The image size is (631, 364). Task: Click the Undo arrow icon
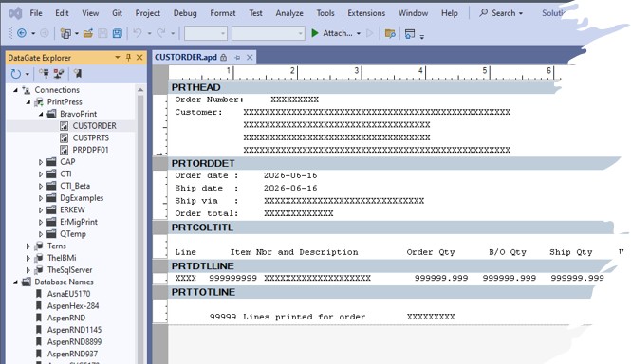pos(138,33)
